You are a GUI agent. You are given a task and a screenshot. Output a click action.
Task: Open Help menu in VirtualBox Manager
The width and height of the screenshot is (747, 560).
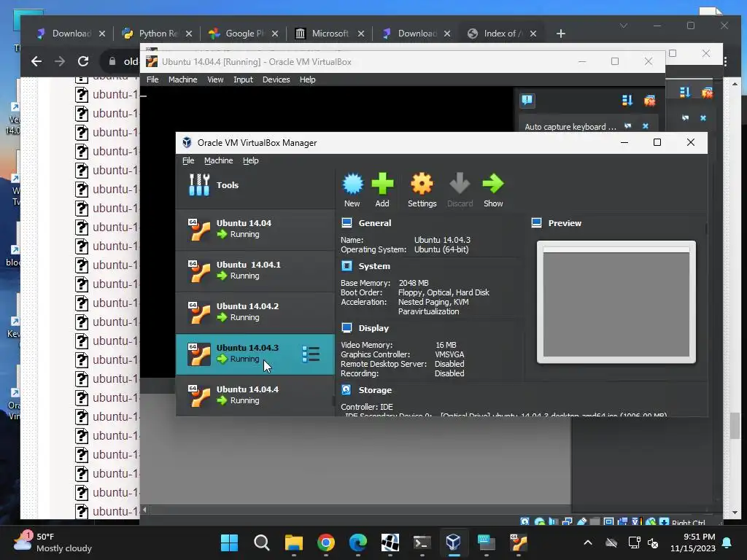251,160
